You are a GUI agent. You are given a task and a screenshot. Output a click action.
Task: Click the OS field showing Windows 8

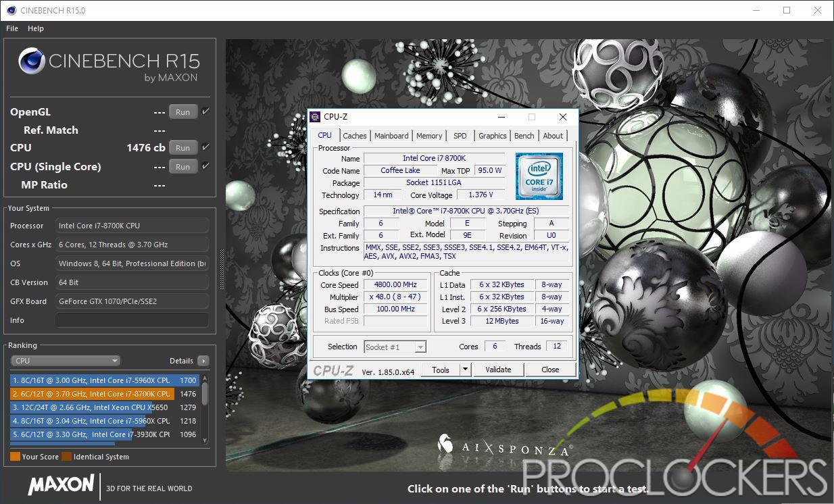132,263
